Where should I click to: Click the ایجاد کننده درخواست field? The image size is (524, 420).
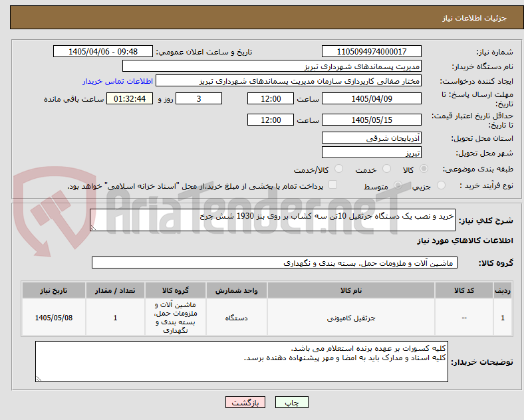pos(289,81)
